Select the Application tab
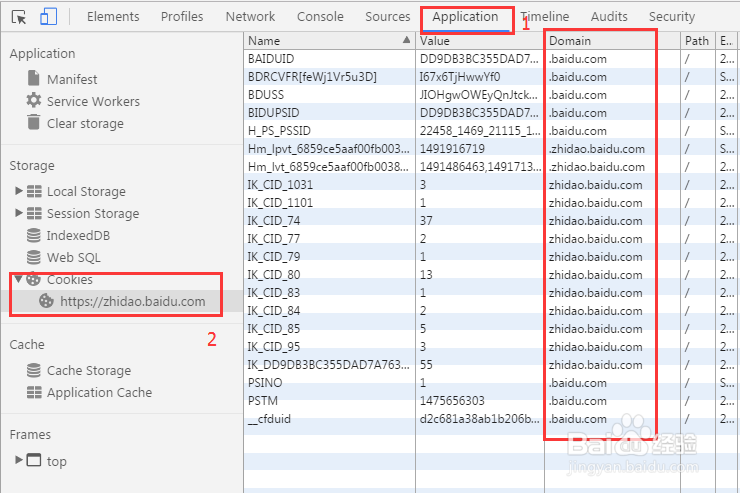 [x=465, y=17]
